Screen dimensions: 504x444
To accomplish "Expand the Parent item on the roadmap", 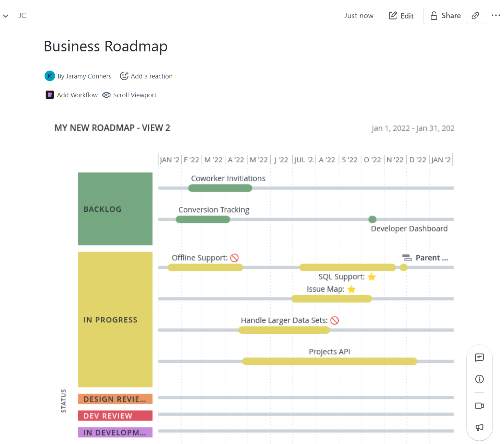I will point(406,257).
